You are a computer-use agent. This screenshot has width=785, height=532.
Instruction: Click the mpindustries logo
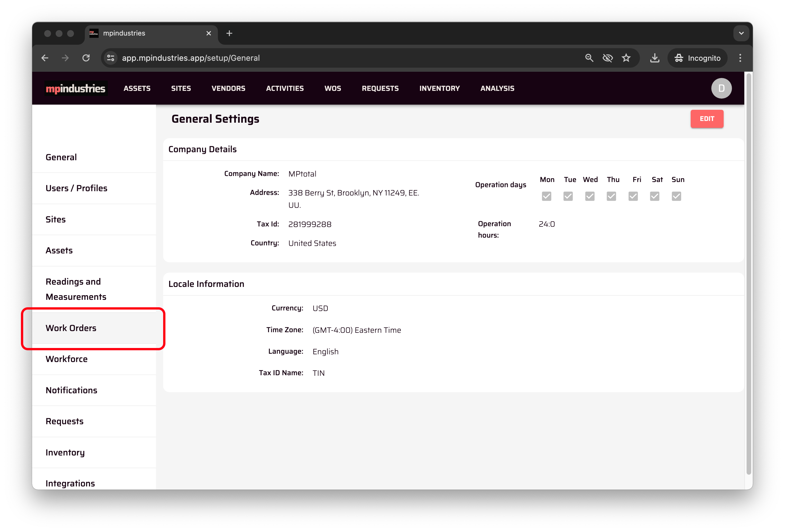click(x=76, y=89)
